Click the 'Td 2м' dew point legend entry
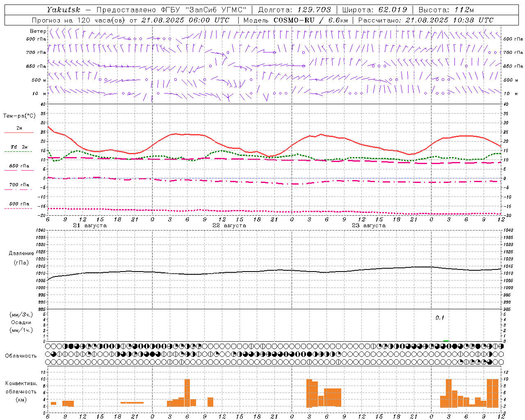 pos(19,147)
